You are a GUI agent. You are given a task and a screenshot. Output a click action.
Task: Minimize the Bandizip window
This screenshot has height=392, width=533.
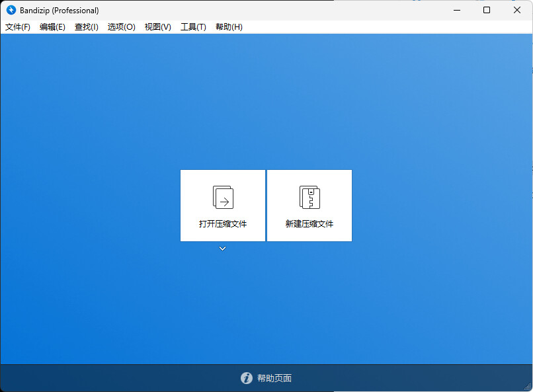click(x=457, y=10)
